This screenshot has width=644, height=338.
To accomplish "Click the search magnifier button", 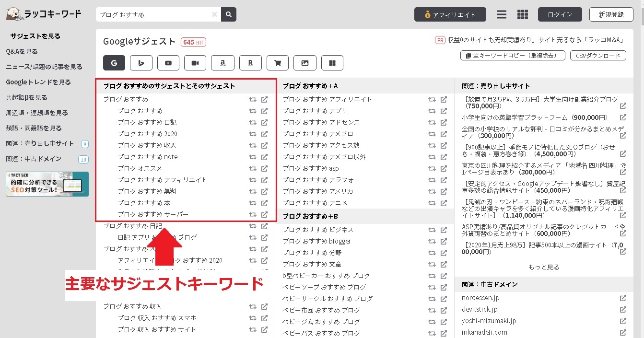I will click(229, 14).
